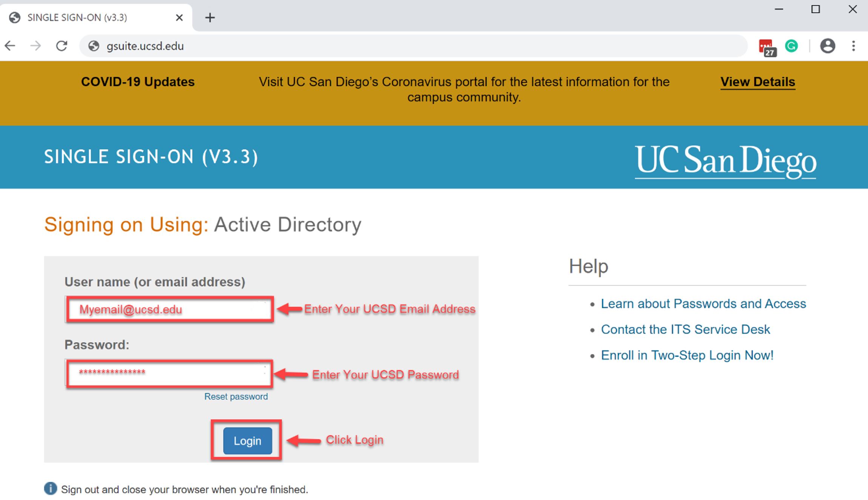Image resolution: width=868 pixels, height=500 pixels.
Task: Click the Reset password link
Action: click(236, 396)
